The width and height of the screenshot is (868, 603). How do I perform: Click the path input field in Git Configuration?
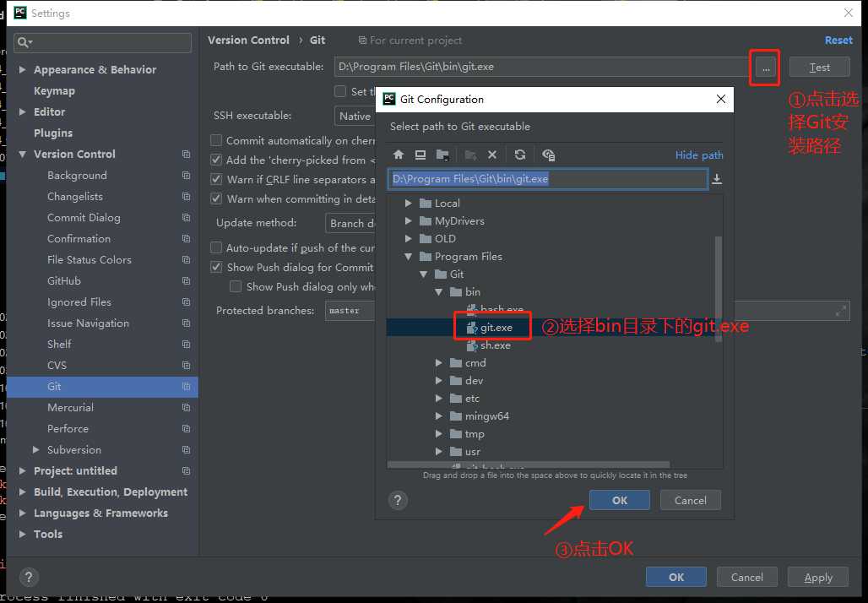tap(547, 179)
